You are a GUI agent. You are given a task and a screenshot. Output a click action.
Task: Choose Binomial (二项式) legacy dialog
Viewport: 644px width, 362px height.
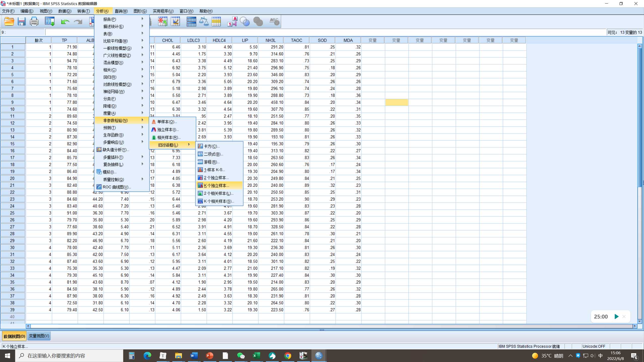click(x=219, y=154)
